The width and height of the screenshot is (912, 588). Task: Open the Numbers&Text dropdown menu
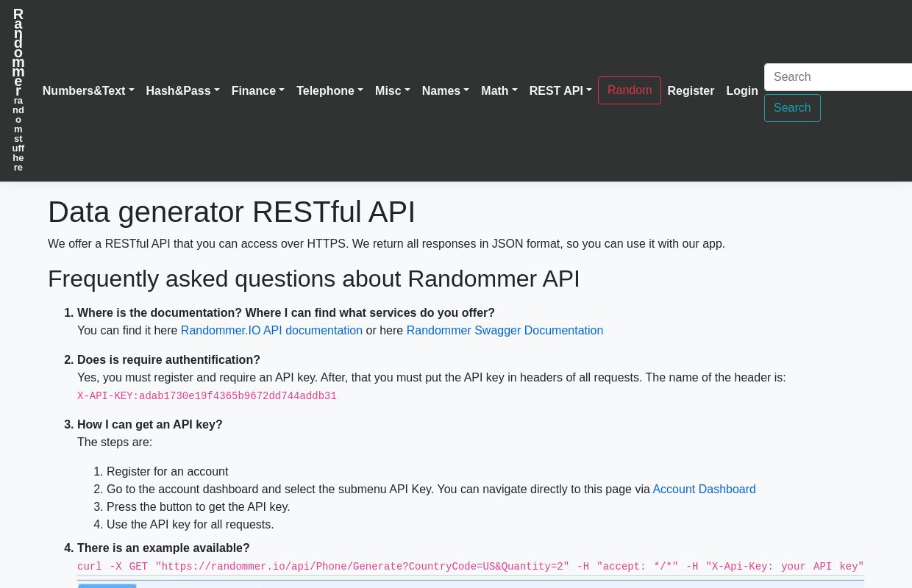coord(88,90)
